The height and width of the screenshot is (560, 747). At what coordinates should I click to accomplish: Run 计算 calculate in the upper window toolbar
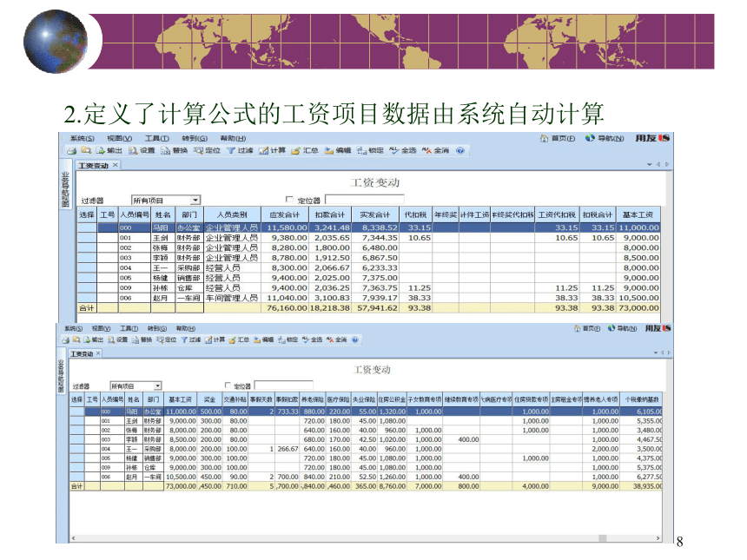[x=272, y=150]
